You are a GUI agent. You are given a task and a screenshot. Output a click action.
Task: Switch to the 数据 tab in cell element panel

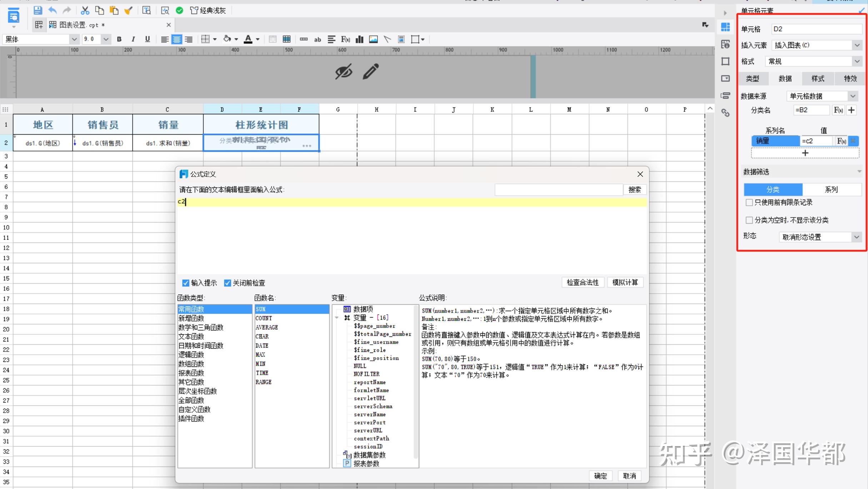click(x=785, y=79)
